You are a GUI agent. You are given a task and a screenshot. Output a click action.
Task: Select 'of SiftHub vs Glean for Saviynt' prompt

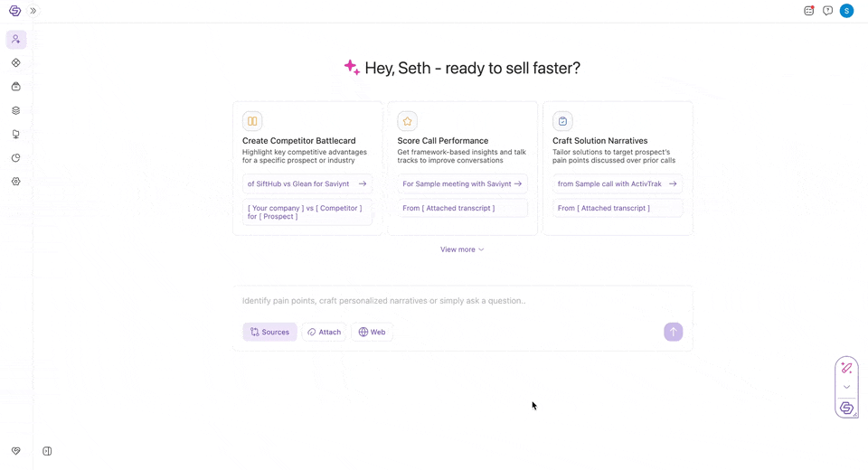coord(307,183)
